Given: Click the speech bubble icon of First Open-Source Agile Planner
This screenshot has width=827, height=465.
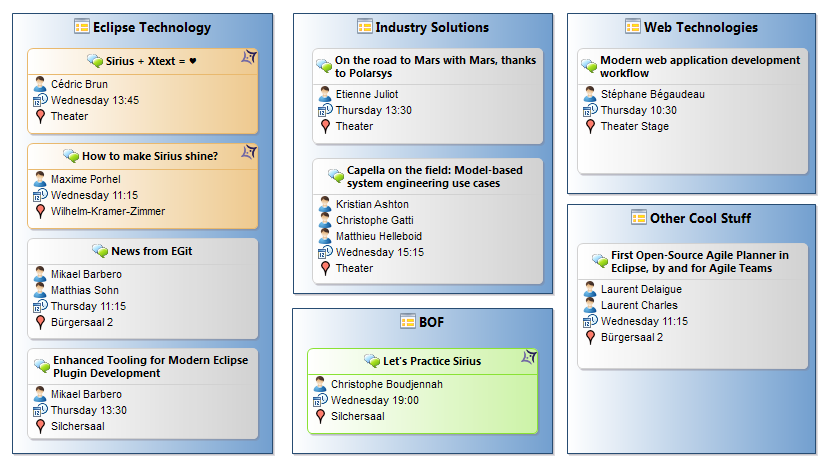Looking at the screenshot, I should [600, 260].
